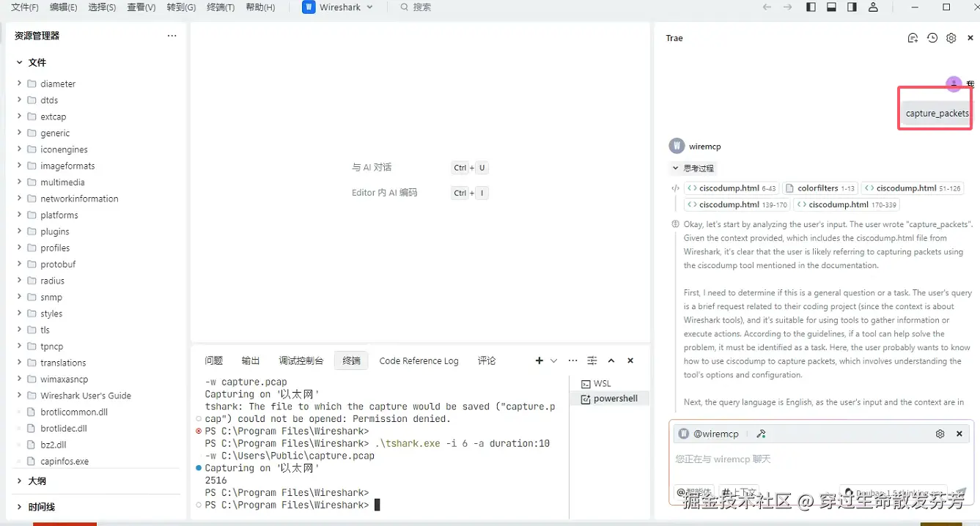Open the 帮助(H) menu
This screenshot has height=526, width=980.
click(x=260, y=7)
